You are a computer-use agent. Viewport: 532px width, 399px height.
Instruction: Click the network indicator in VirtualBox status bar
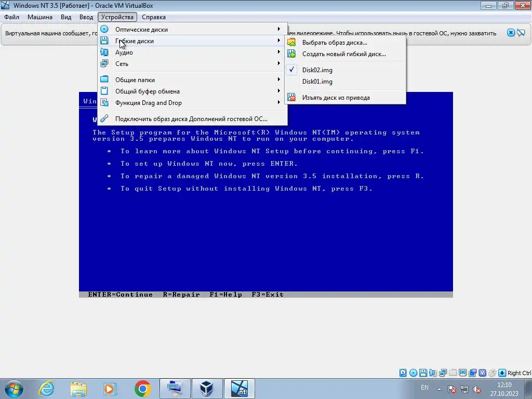443,373
